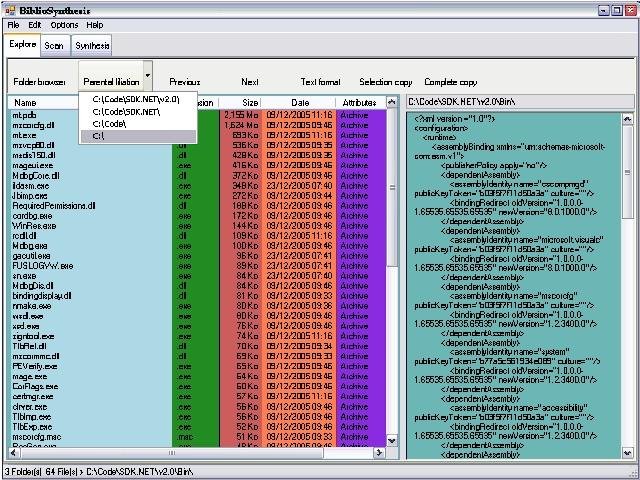The height and width of the screenshot is (480, 640).
Task: Select file FUSLOGVW.exe
Action: tap(43, 266)
